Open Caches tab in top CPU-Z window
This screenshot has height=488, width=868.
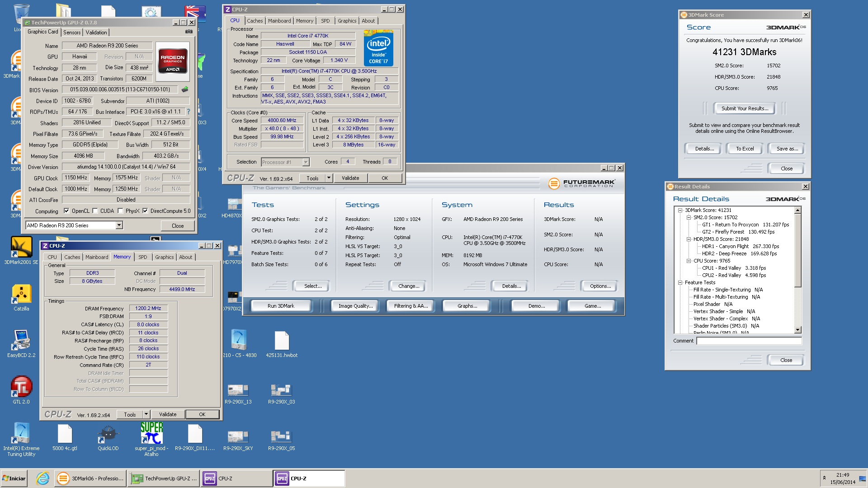(255, 21)
